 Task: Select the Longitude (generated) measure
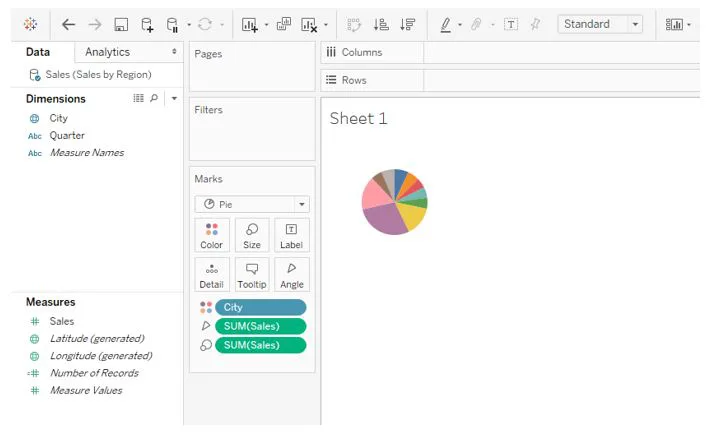(x=101, y=356)
